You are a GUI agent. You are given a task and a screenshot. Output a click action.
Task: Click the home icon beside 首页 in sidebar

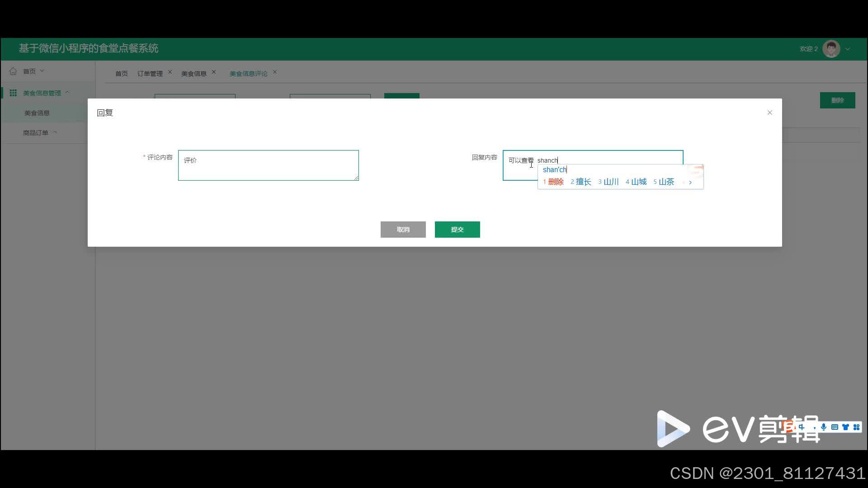coord(13,71)
